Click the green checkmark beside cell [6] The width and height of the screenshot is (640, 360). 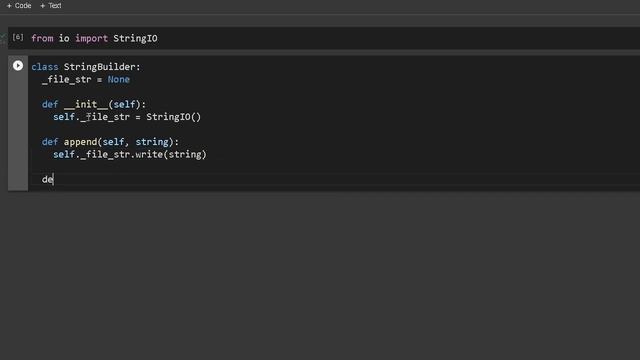pos(3,37)
